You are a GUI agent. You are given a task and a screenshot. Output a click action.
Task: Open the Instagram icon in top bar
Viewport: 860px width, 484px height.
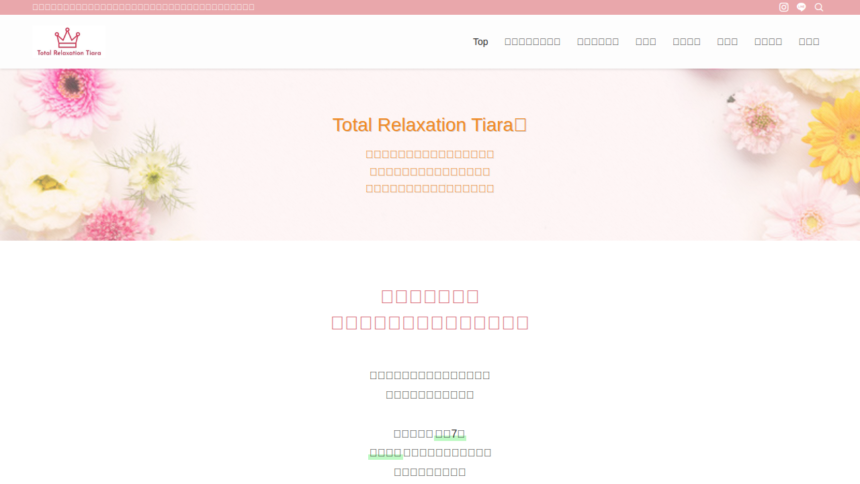pos(784,7)
